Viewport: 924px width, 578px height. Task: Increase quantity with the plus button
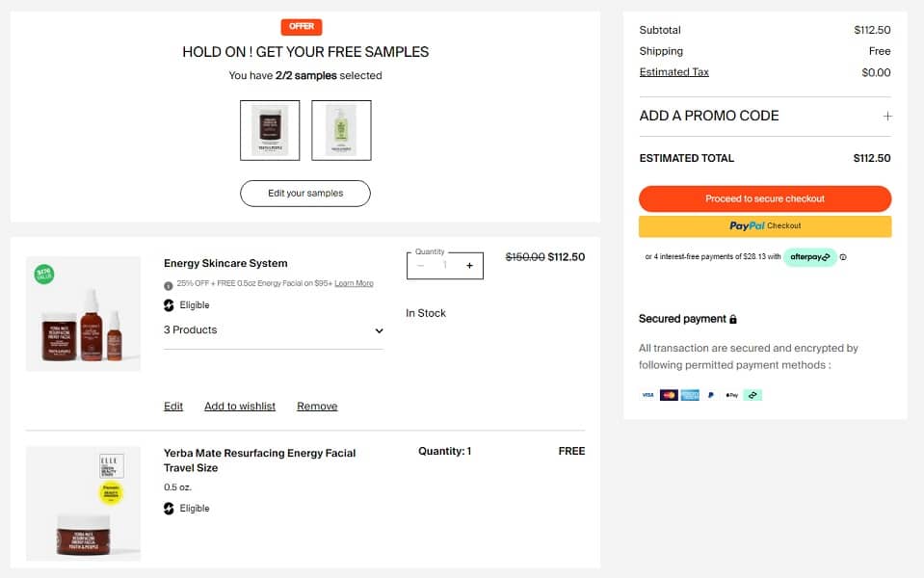pos(469,266)
